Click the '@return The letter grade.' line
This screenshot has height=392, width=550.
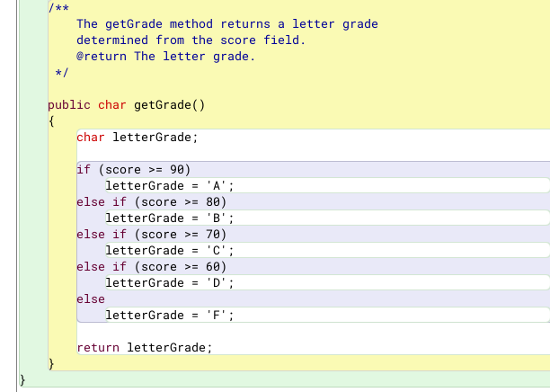(166, 56)
